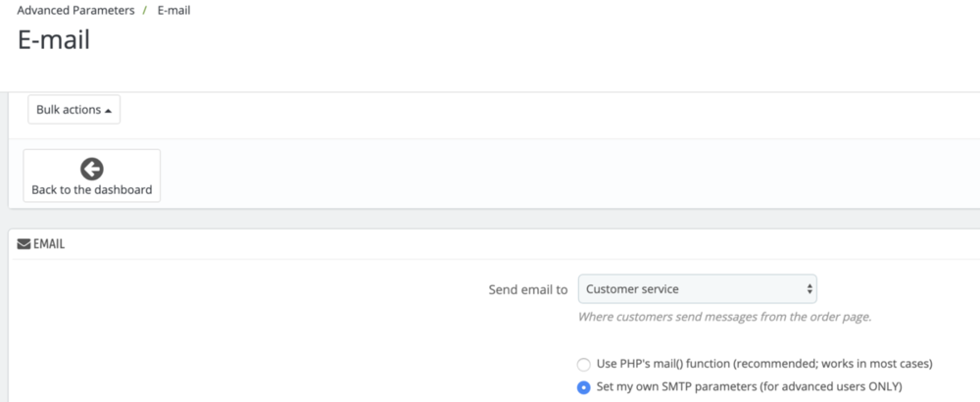Open the Bulk actions dropdown

pyautogui.click(x=73, y=110)
